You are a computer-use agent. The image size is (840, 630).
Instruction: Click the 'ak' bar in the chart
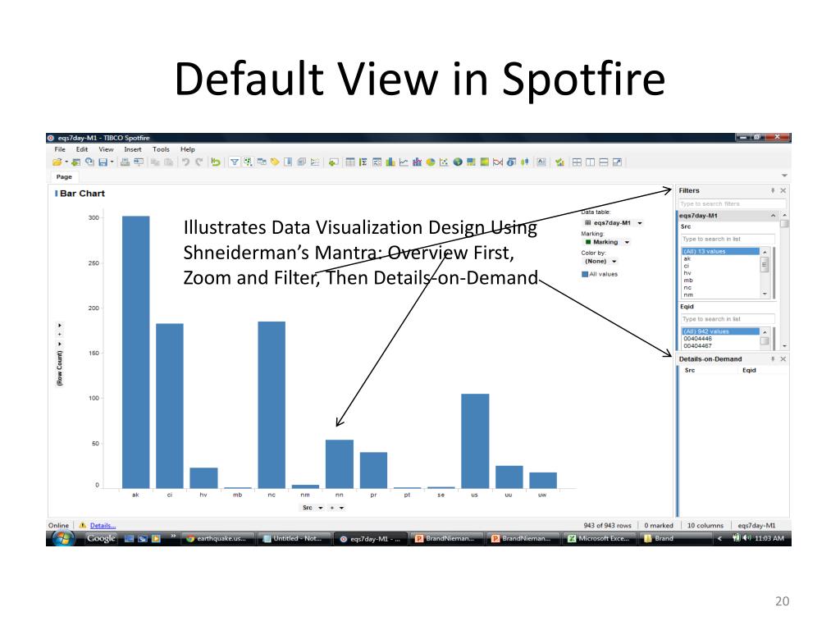(135, 352)
